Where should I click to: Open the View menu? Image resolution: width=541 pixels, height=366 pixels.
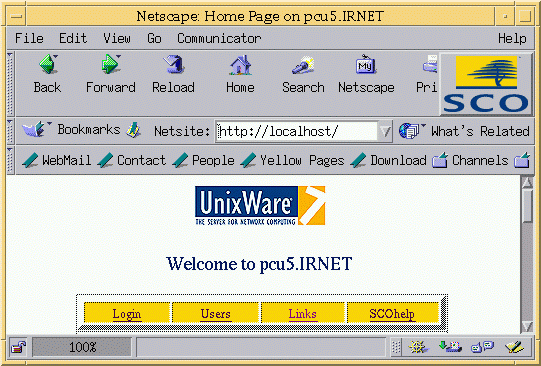point(117,38)
